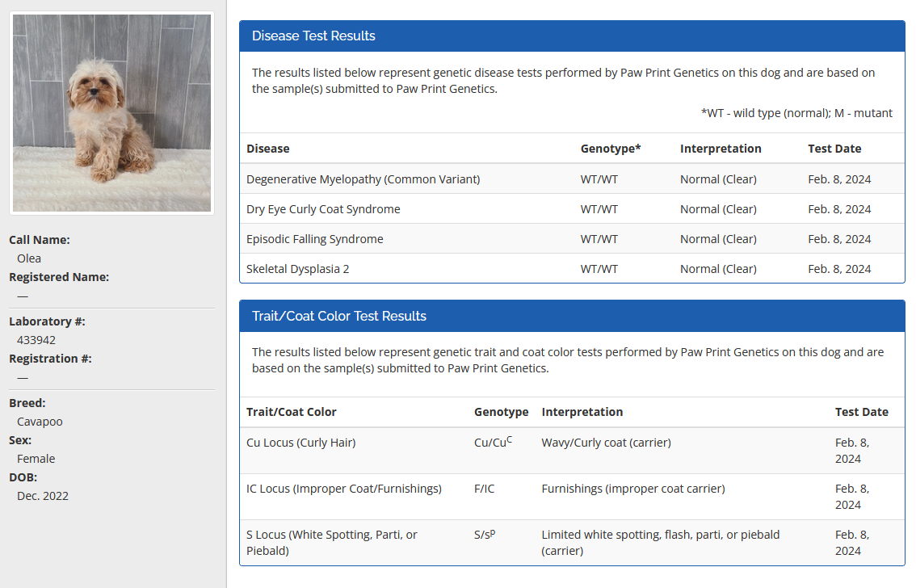Viewport: 916px width, 588px height.
Task: Click the Disease Test Results header
Action: [x=313, y=36]
